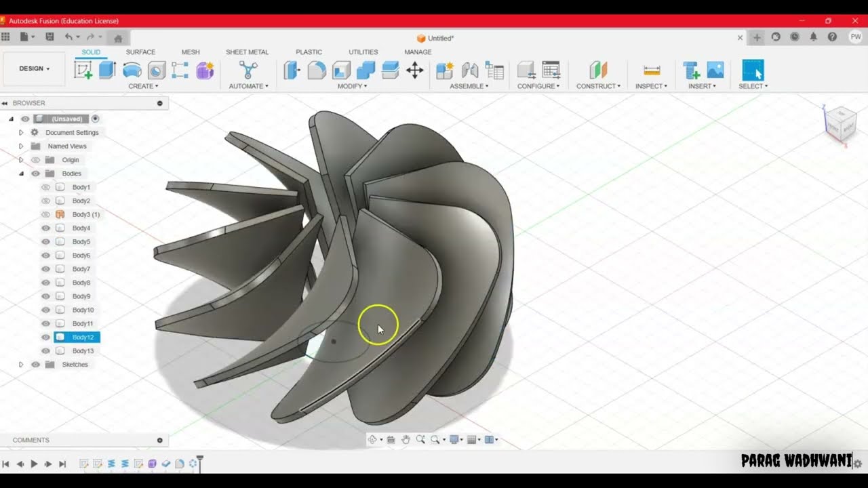868x488 pixels.
Task: Open notifications bell
Action: click(x=813, y=37)
